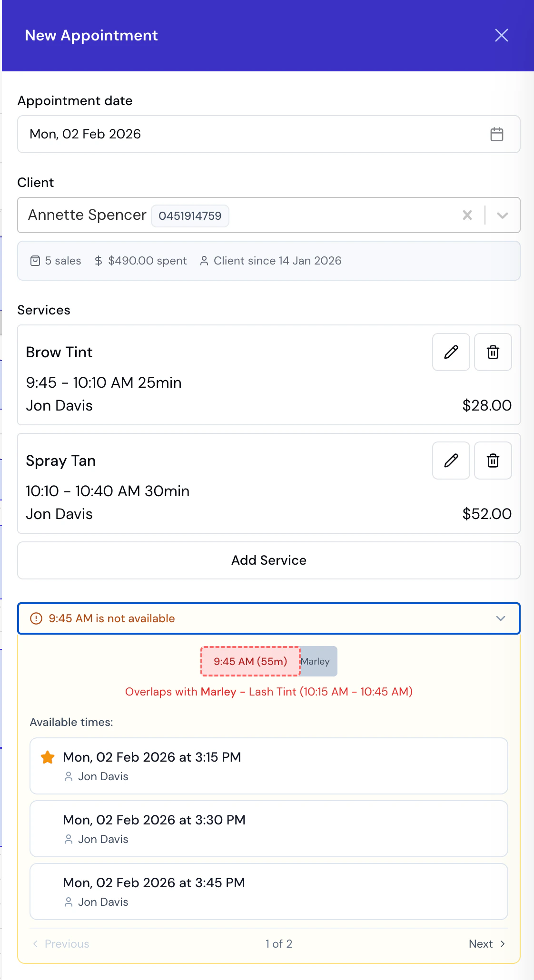Click the trash icon to delete Brow Tint

click(493, 352)
